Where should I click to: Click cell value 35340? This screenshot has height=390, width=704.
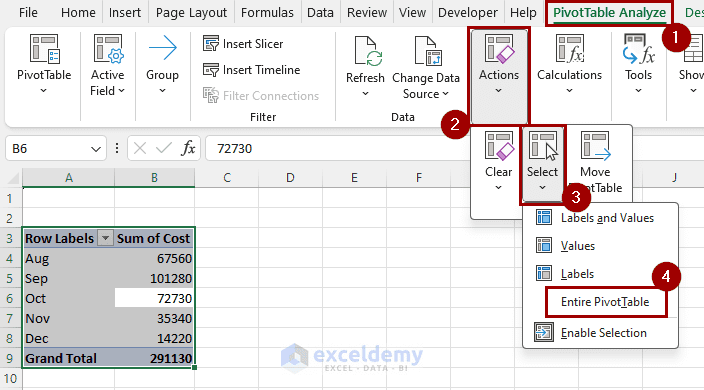pos(154,318)
